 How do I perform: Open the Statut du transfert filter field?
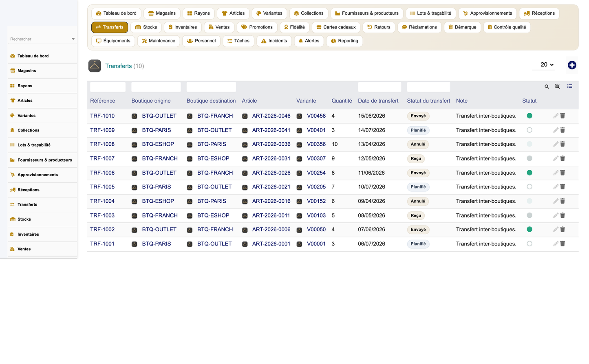click(428, 87)
